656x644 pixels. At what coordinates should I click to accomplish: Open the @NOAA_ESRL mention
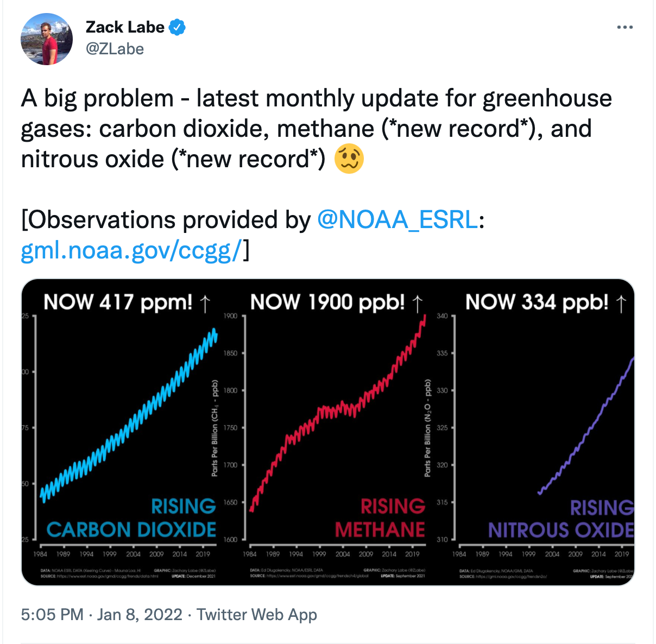pyautogui.click(x=397, y=220)
